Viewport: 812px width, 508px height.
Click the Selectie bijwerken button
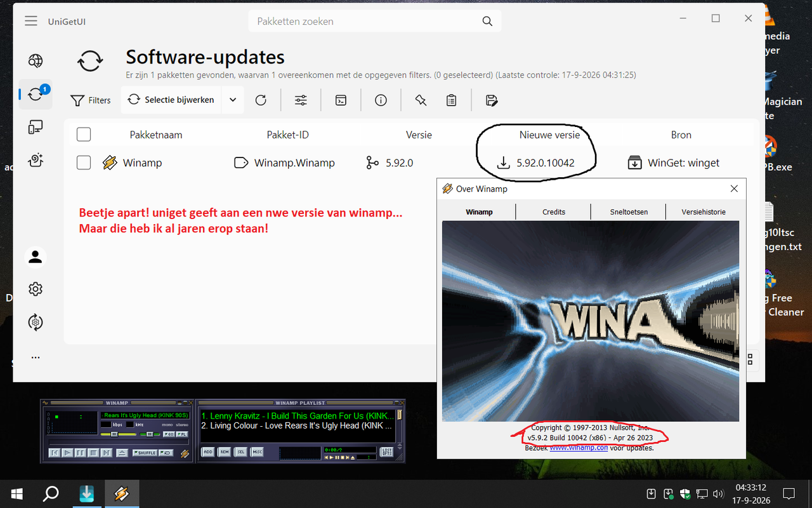pos(171,100)
